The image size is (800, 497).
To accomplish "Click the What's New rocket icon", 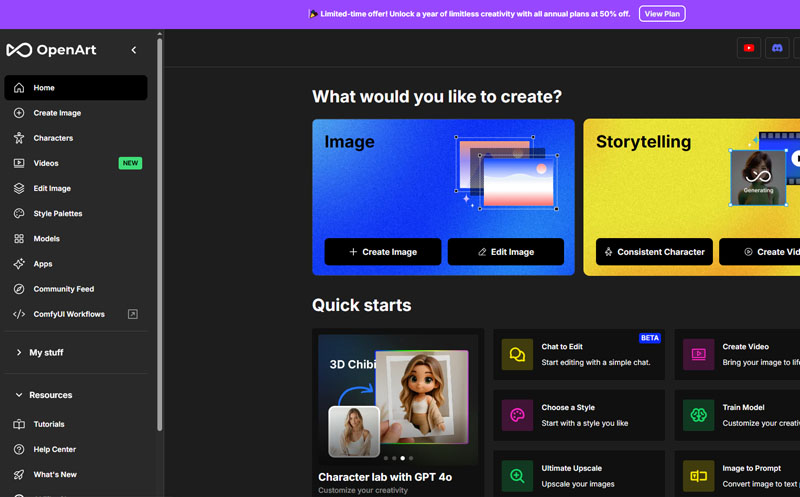I will 19,475.
